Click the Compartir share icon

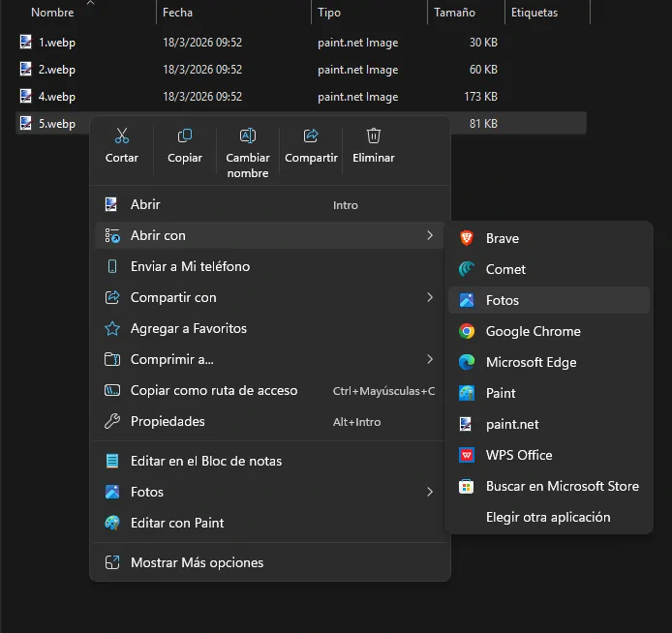311,136
